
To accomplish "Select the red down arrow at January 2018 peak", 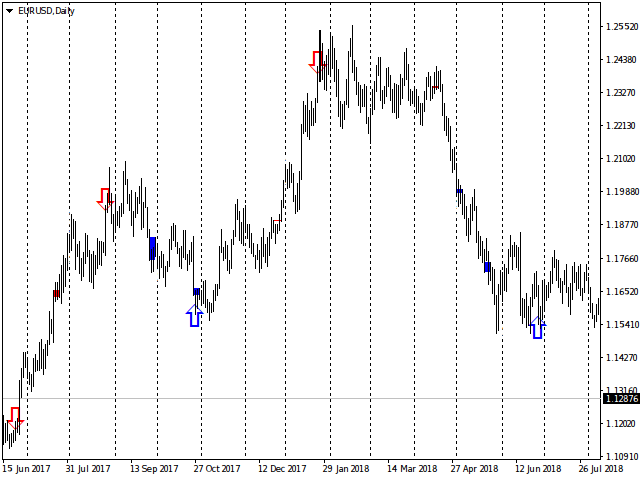I will click(x=318, y=62).
